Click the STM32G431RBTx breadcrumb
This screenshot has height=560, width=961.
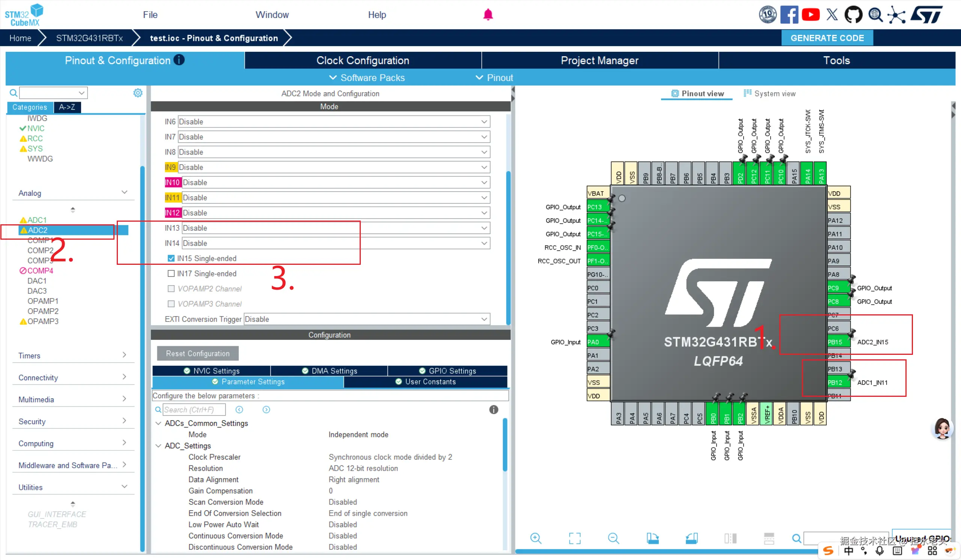90,38
